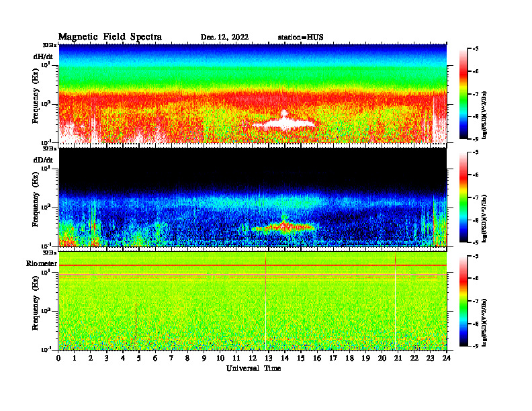The image size is (532, 411).
Task: Click the "-7" tick on dD/dt color scale
Action: [476, 197]
